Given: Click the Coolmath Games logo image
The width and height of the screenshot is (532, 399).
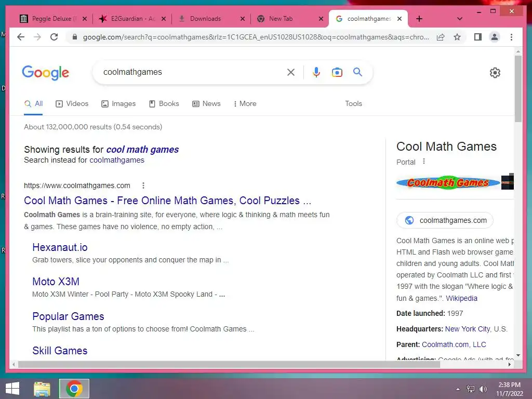Looking at the screenshot, I should point(448,182).
